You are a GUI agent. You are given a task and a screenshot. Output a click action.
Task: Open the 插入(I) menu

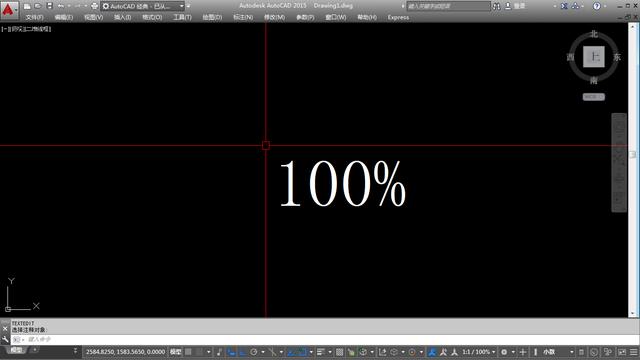point(122,18)
